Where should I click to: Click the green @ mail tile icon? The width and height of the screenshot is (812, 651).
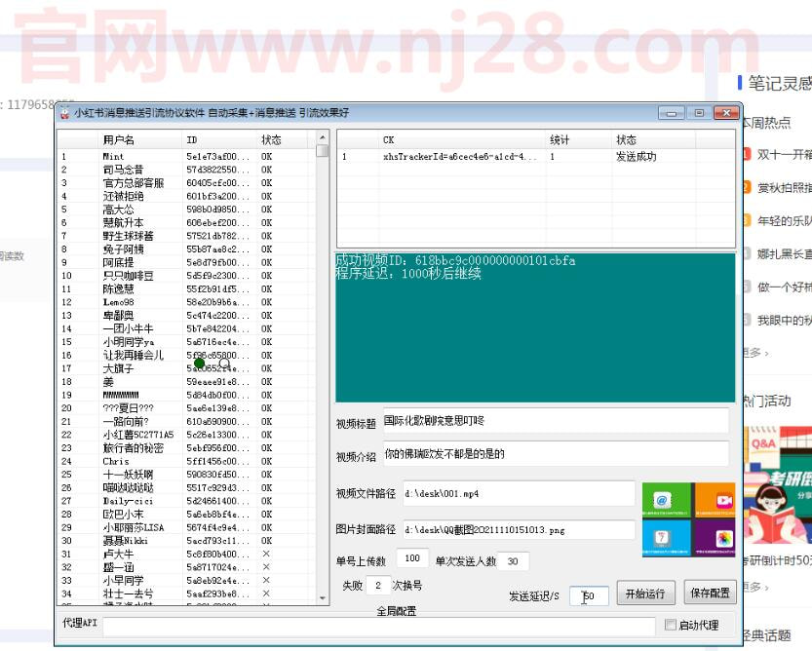click(663, 501)
